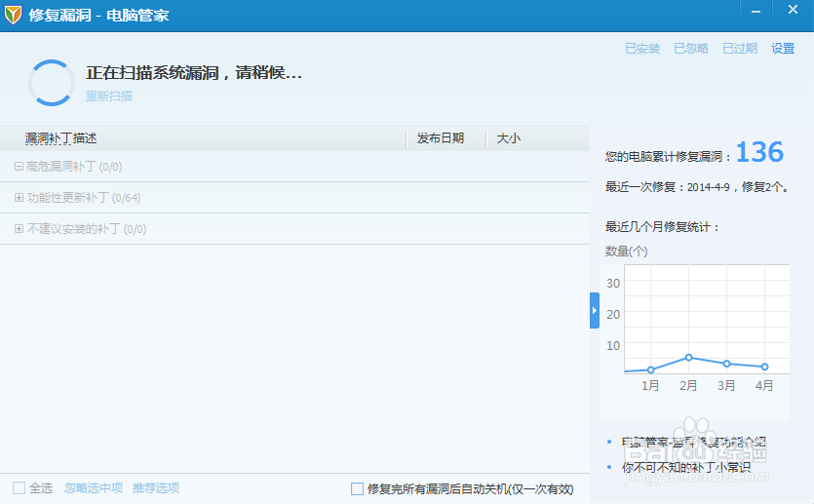Expand the 功能性更新补丁 (0/64) group
The width and height of the screenshot is (814, 504).
[x=19, y=198]
